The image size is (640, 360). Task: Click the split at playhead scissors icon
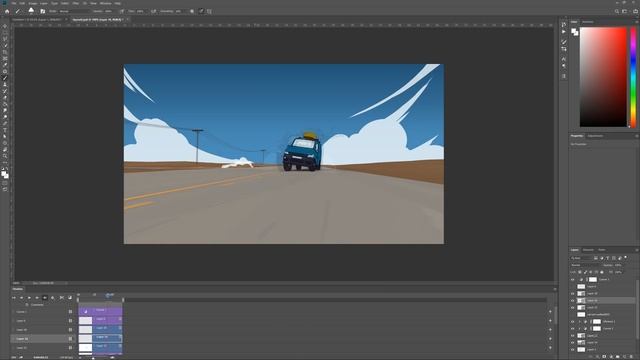pos(62,298)
